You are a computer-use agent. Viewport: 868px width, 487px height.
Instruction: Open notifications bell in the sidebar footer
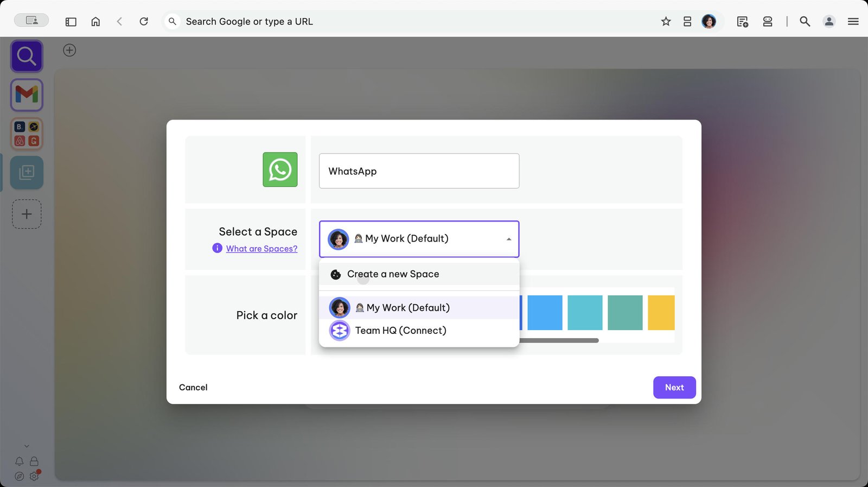[x=20, y=461]
